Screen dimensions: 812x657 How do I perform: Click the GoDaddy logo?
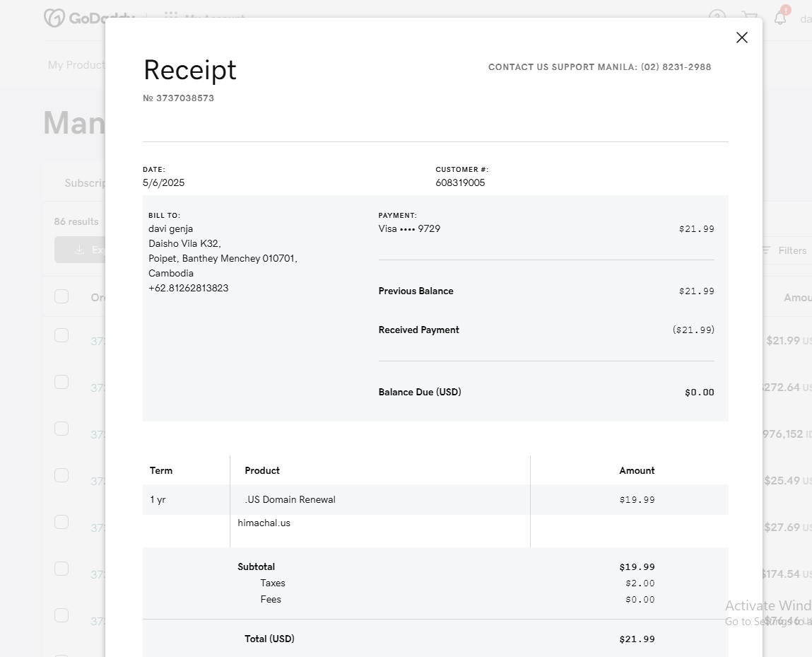tap(74, 18)
